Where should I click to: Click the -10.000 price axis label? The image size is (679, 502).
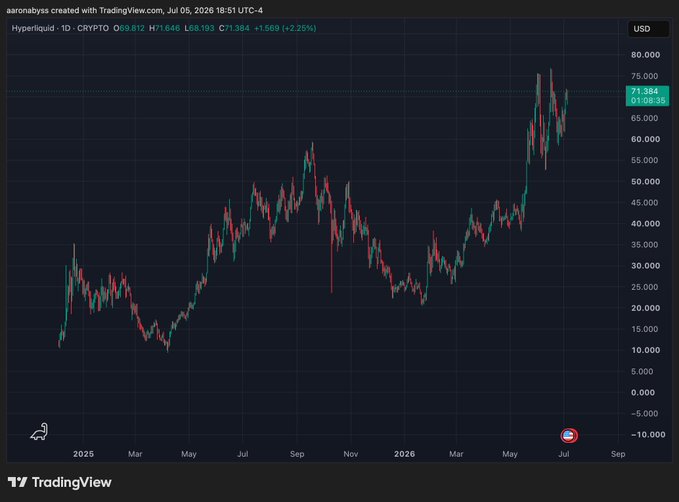[648, 434]
